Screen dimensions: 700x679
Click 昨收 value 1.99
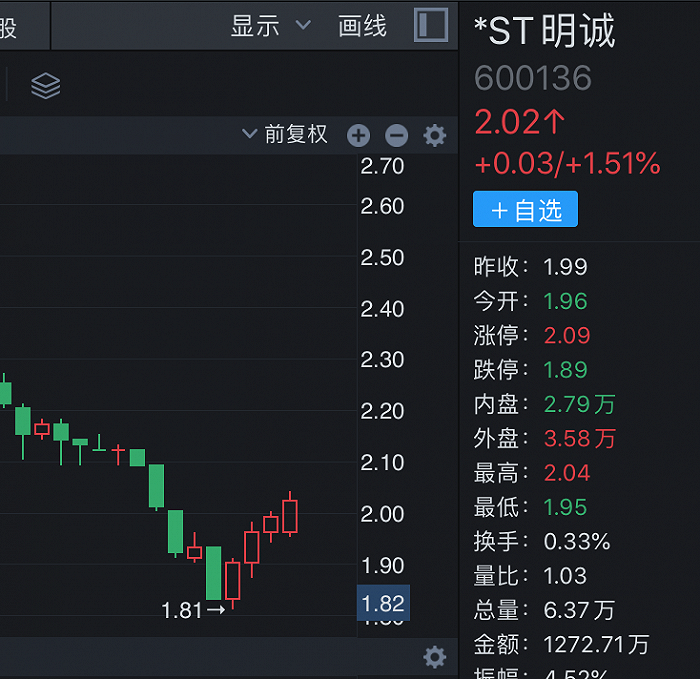click(x=565, y=267)
